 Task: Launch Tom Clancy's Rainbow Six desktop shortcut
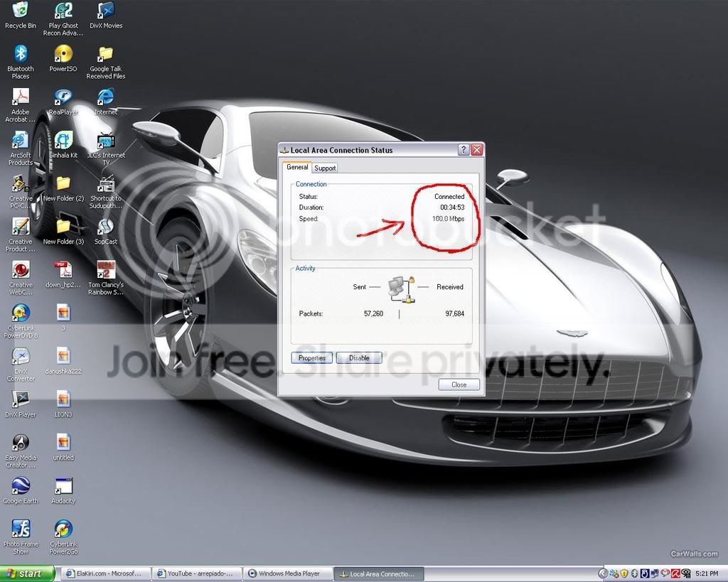coord(106,278)
